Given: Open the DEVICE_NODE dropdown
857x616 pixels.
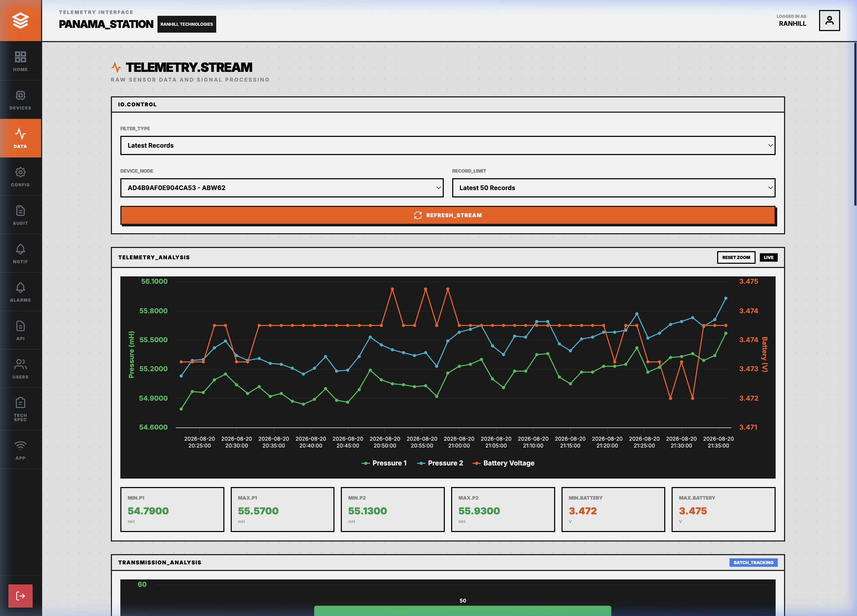Looking at the screenshot, I should (x=282, y=188).
